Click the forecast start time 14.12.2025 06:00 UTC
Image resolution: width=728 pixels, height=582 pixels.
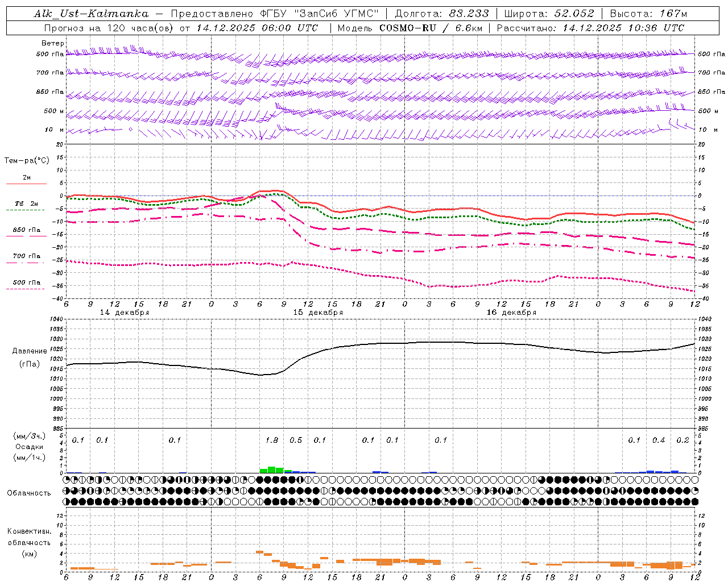257,28
